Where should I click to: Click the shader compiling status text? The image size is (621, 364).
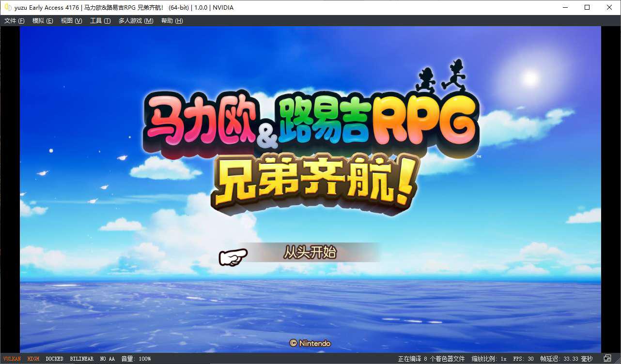coord(431,359)
